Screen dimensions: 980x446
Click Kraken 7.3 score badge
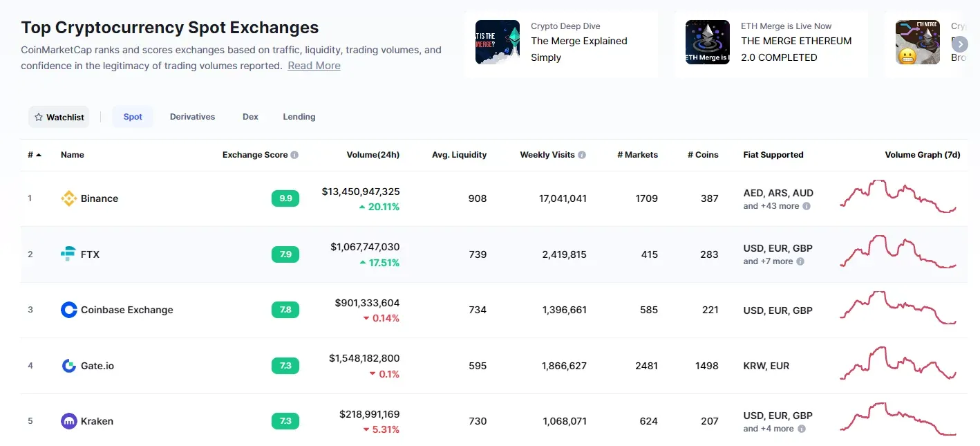285,421
